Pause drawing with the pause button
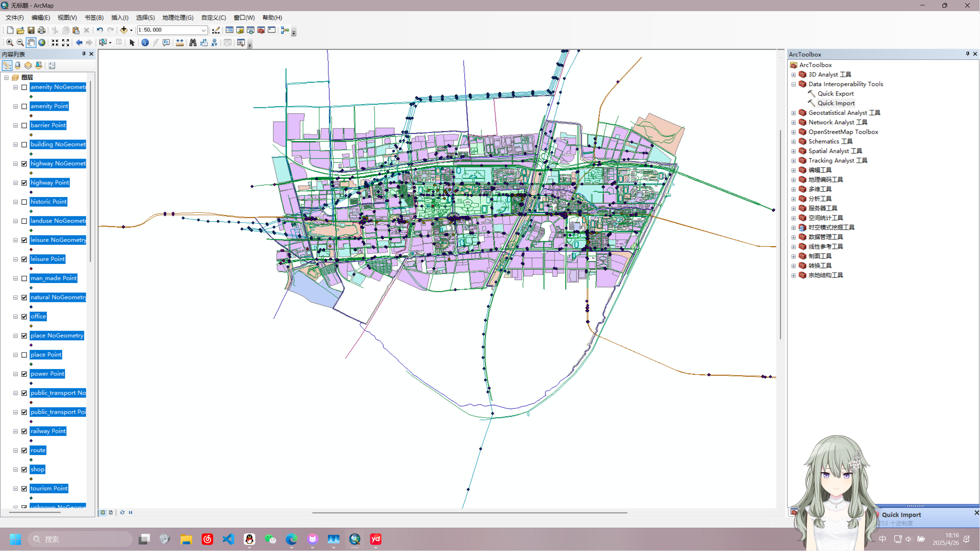The height and width of the screenshot is (551, 980). (130, 512)
